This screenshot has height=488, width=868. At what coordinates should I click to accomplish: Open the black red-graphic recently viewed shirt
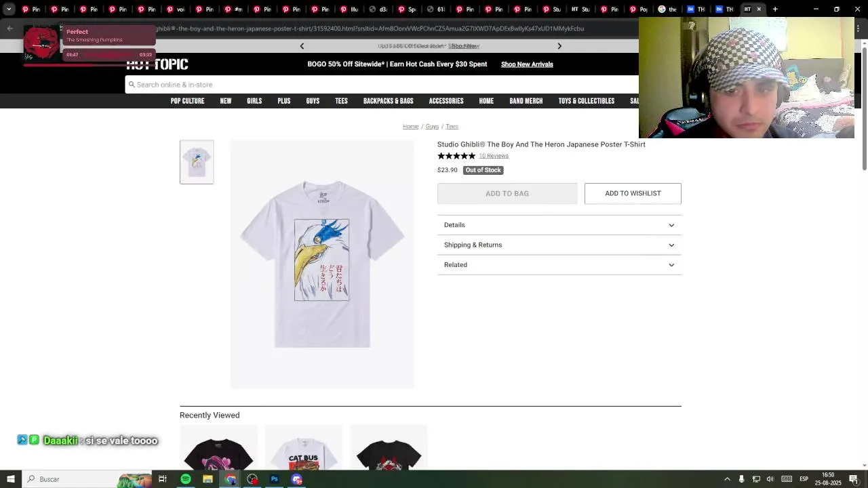(x=389, y=447)
